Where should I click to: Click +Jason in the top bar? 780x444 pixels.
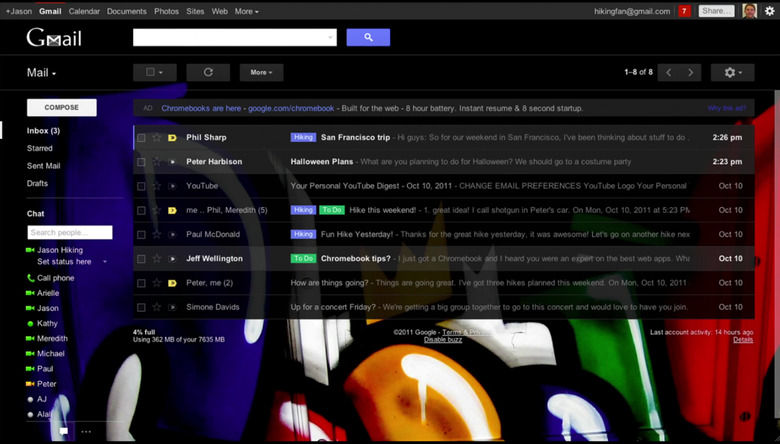tap(19, 11)
